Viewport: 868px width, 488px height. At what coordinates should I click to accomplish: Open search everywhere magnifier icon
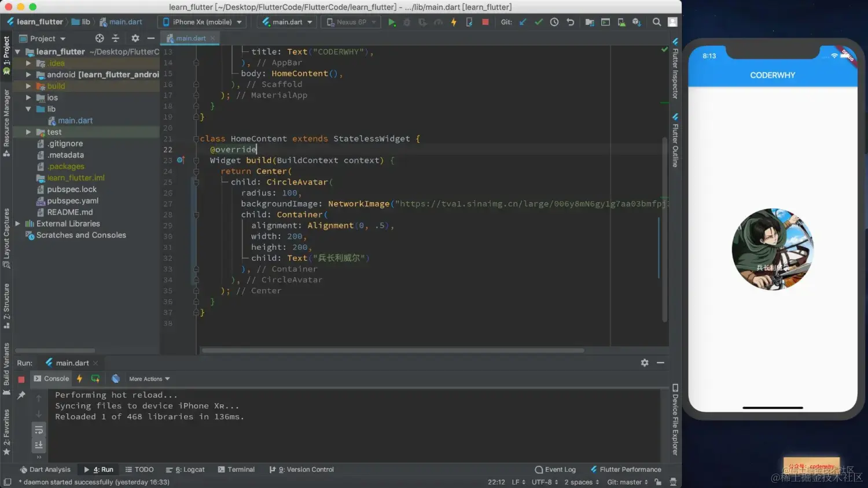[657, 22]
